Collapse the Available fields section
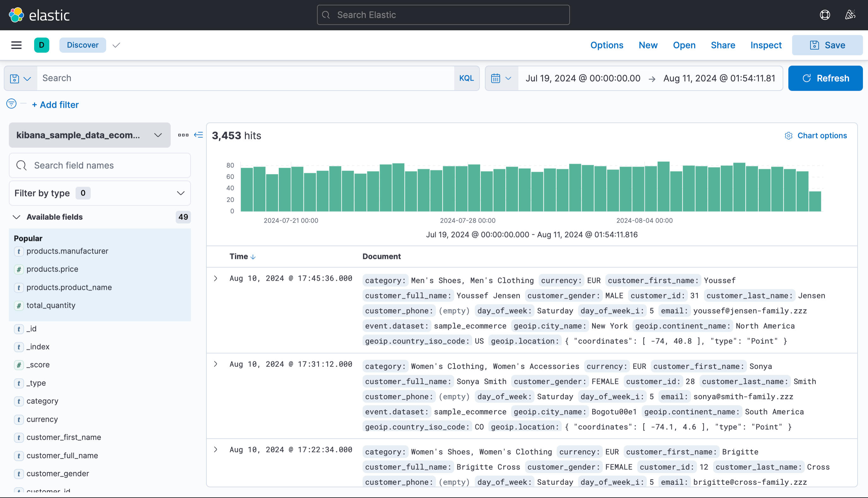 click(x=17, y=217)
